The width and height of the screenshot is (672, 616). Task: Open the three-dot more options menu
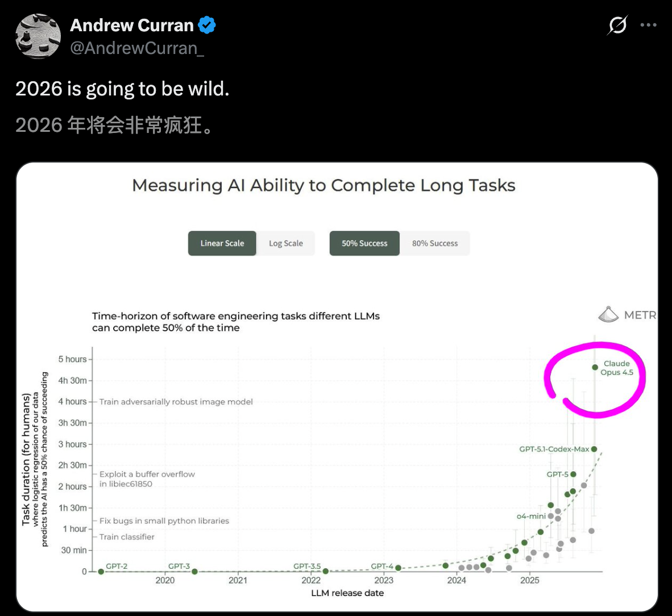click(x=648, y=25)
